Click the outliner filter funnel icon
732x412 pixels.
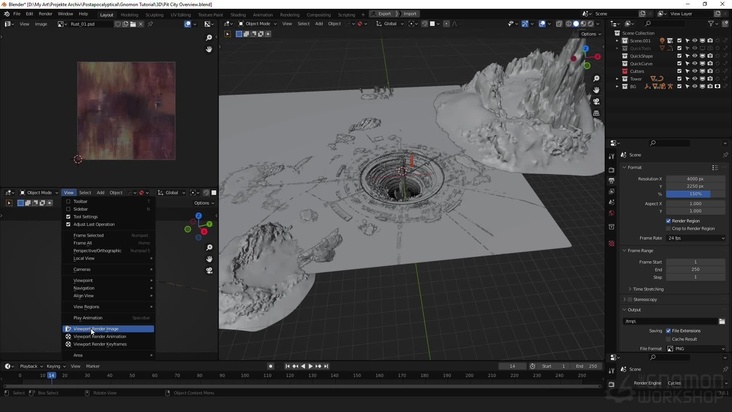[711, 23]
